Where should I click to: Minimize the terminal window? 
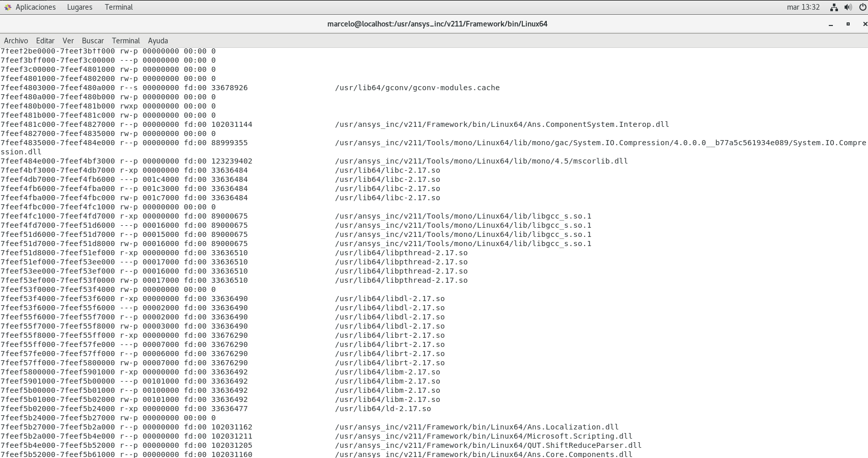(x=831, y=24)
